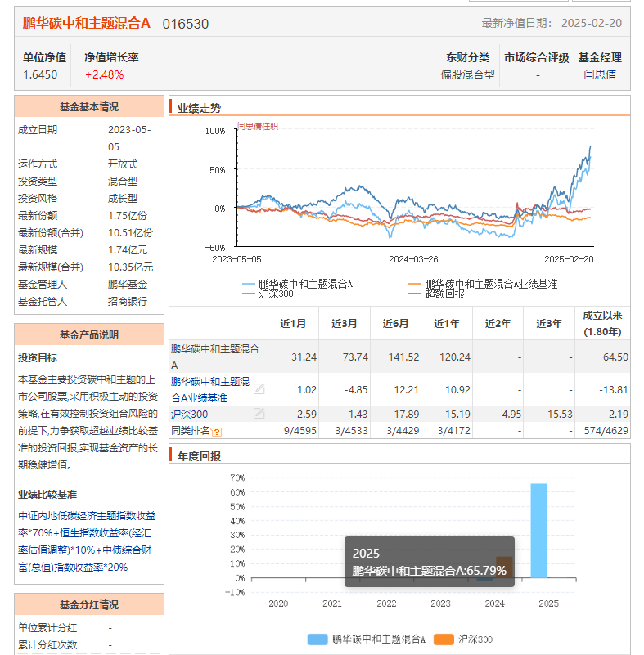Click the 业绩走势 section title
644x655 pixels.
click(199, 108)
